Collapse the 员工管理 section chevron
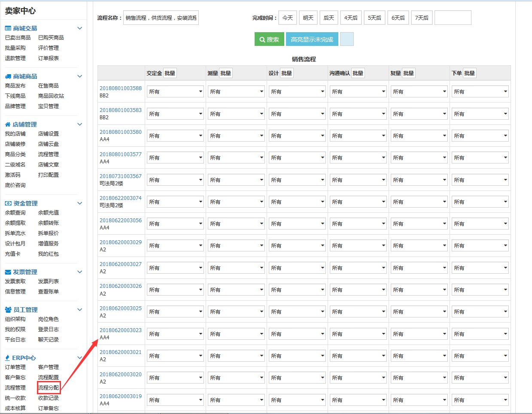Image resolution: width=532 pixels, height=414 pixels. (x=79, y=310)
